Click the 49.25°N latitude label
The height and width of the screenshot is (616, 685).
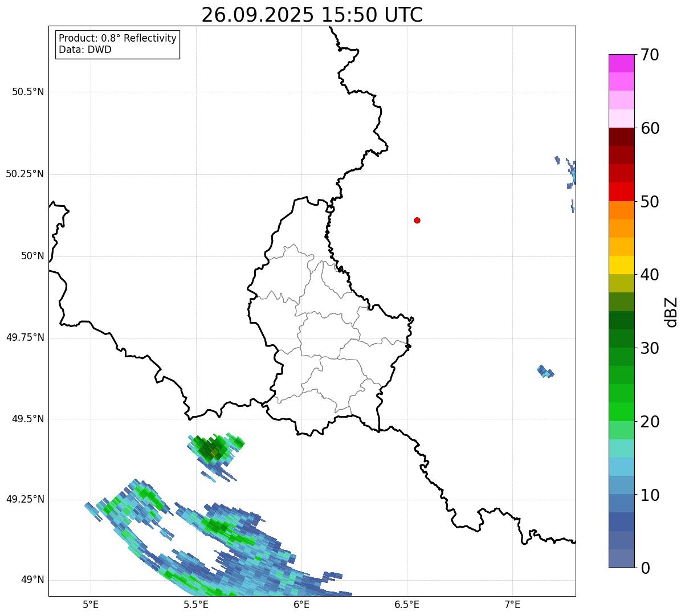[25, 499]
